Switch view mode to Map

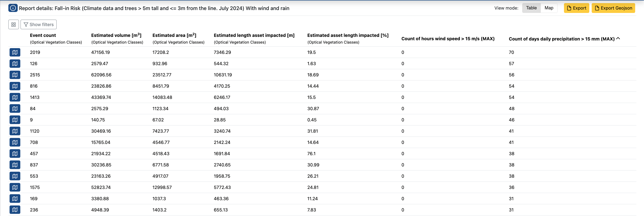click(x=549, y=8)
